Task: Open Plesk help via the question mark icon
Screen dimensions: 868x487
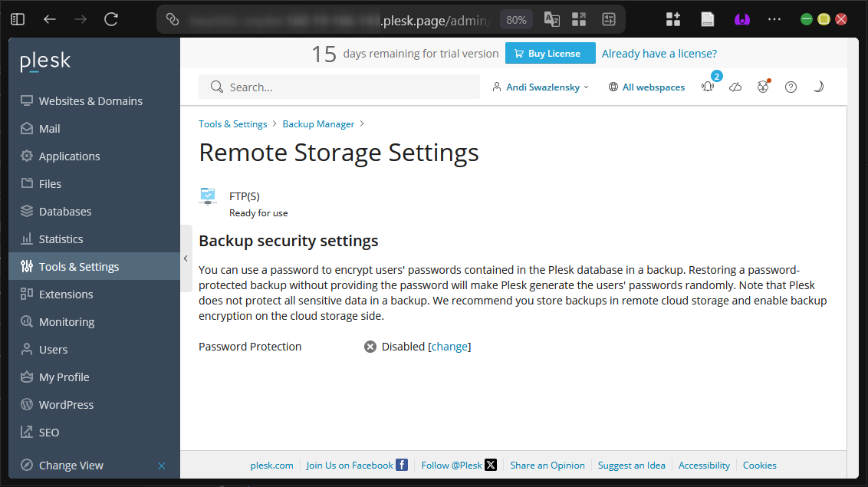Action: (791, 87)
